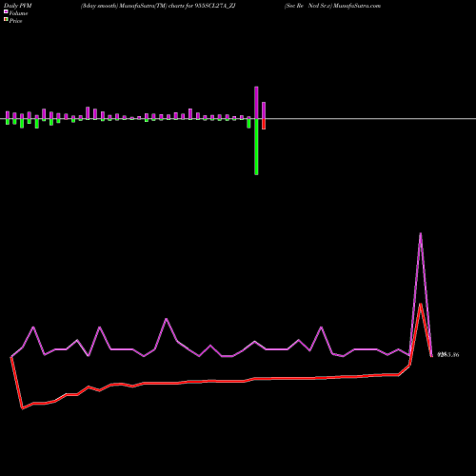
Task: Click the peak of the magenta volume line
Action: (x=421, y=233)
